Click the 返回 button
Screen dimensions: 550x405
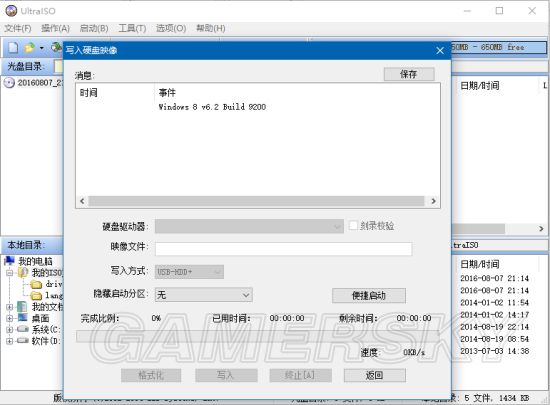tap(375, 376)
